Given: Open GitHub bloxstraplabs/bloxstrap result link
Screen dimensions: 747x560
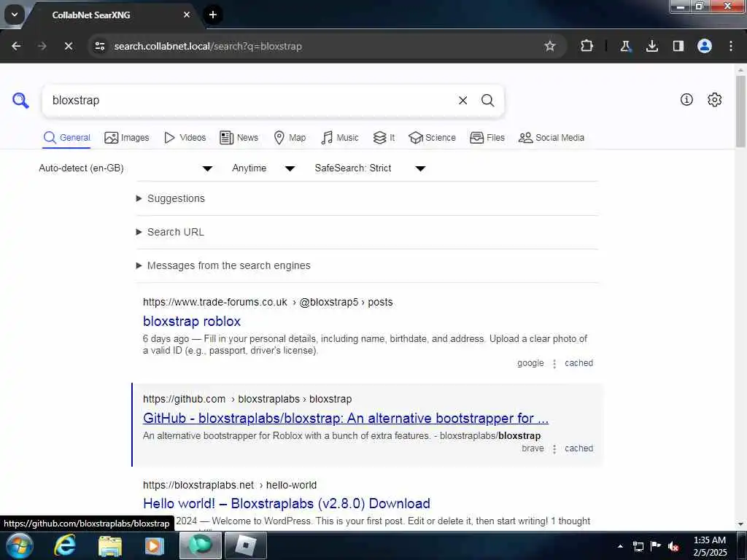Looking at the screenshot, I should (345, 418).
